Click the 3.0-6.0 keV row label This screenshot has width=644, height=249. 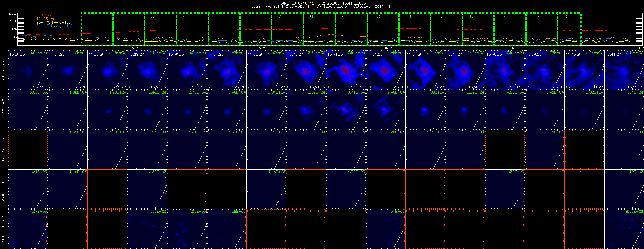(3, 70)
